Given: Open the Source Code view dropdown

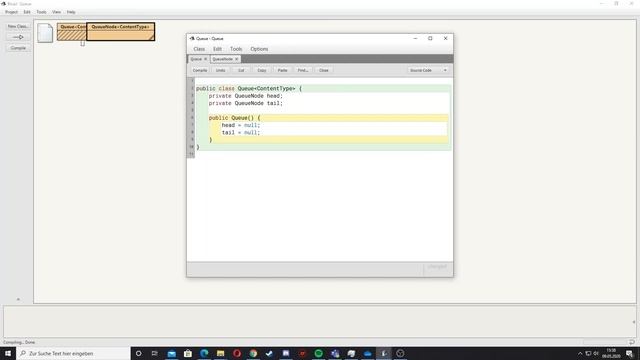Looking at the screenshot, I should pos(428,70).
